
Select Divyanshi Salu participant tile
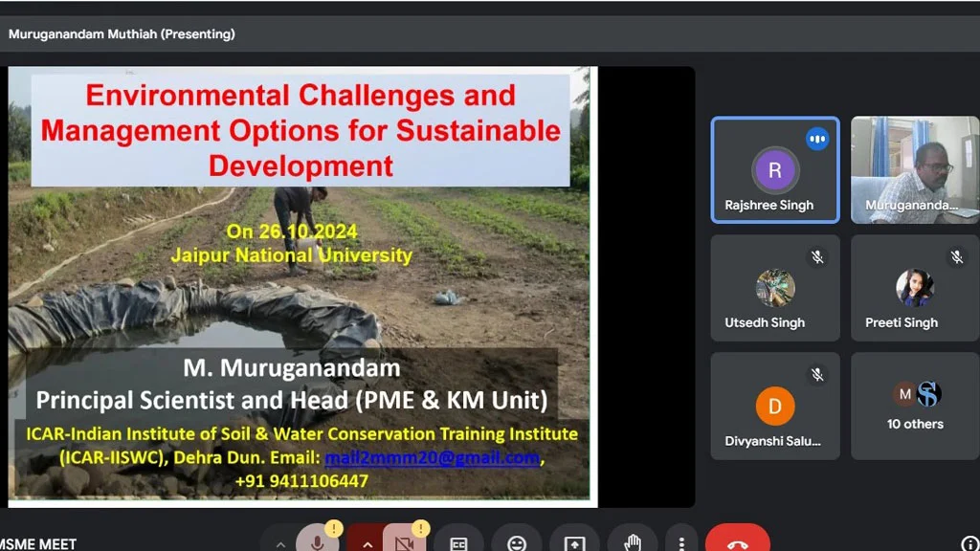[775, 406]
